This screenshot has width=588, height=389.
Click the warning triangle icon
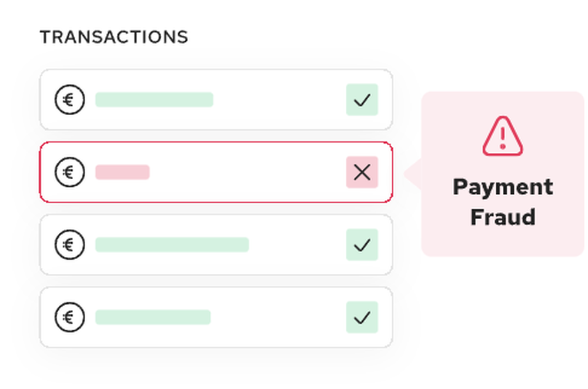click(x=502, y=136)
